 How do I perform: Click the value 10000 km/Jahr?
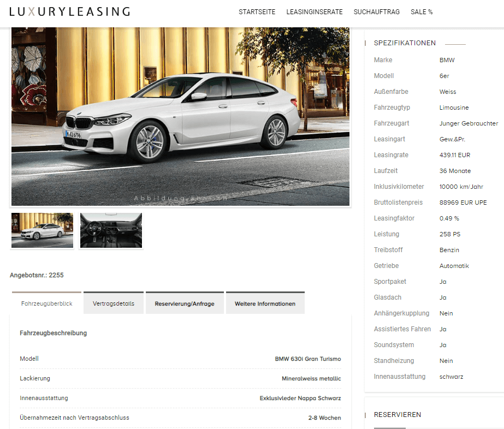461,186
